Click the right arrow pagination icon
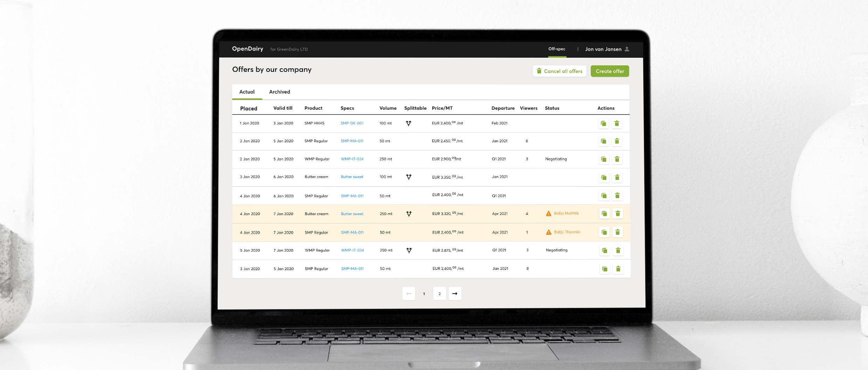868x370 pixels. click(x=455, y=294)
